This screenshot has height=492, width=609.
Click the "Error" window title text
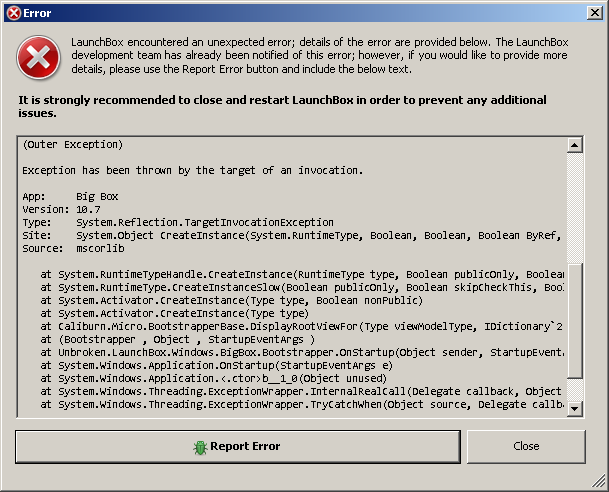click(x=37, y=12)
